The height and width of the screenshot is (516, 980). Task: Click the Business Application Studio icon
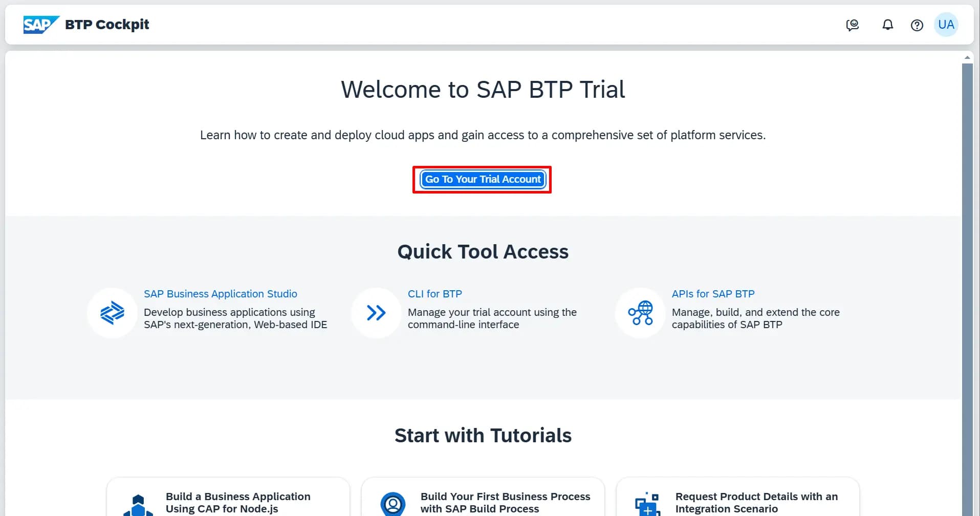pos(113,313)
